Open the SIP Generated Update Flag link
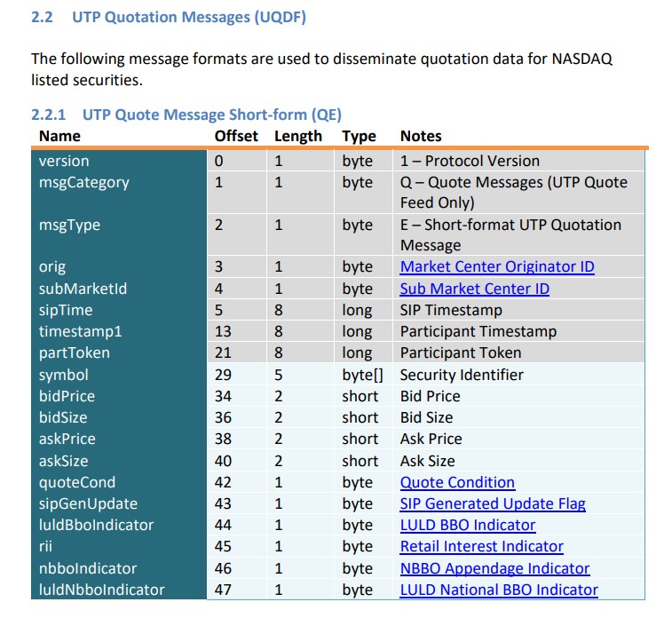 [493, 503]
